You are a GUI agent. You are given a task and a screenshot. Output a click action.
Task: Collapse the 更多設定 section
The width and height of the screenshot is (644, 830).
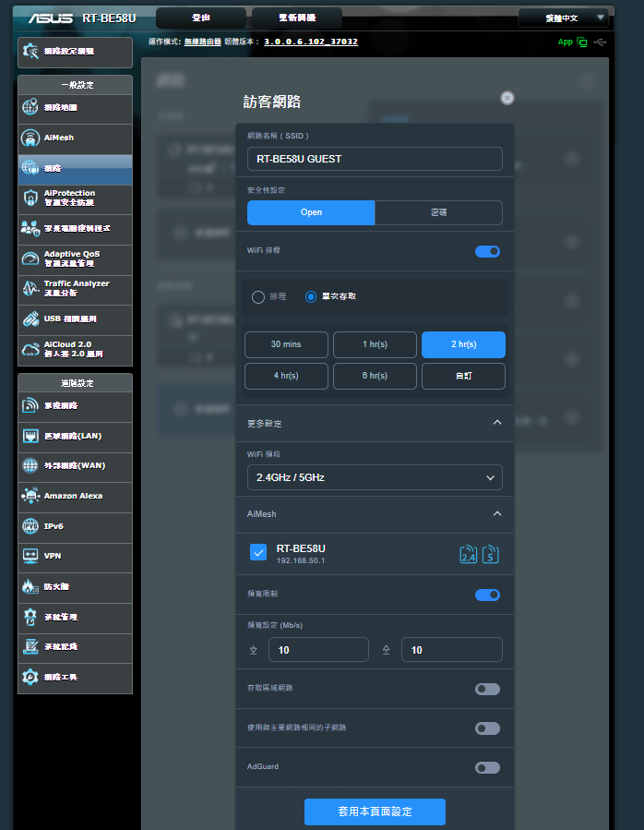click(x=497, y=423)
